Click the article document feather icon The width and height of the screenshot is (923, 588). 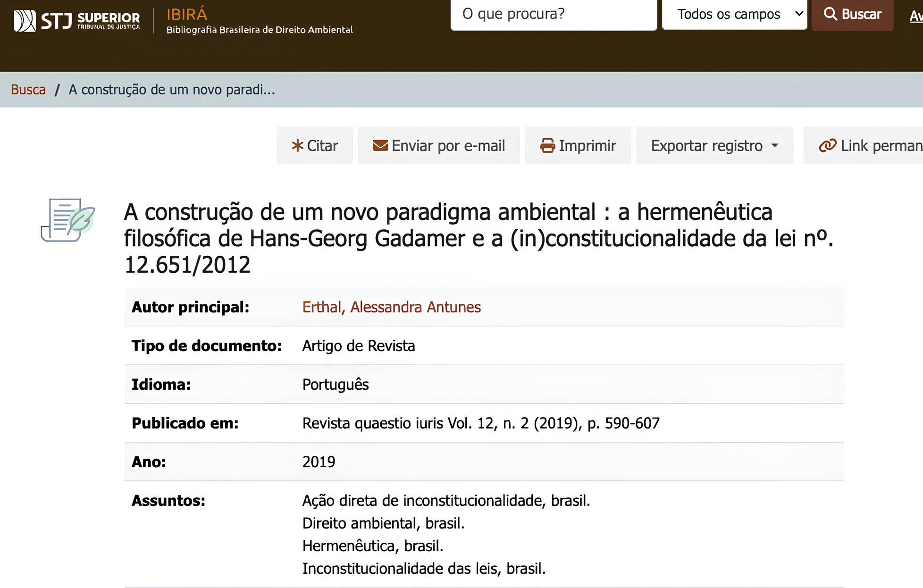click(68, 220)
